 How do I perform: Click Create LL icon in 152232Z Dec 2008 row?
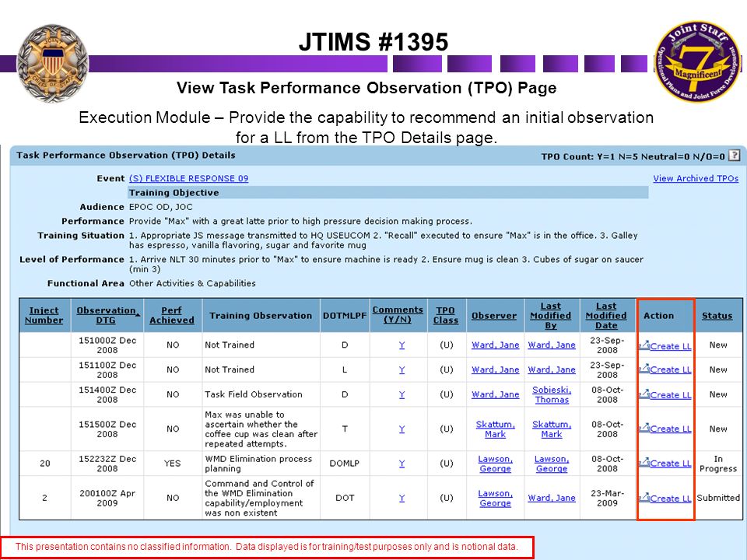[x=644, y=462]
